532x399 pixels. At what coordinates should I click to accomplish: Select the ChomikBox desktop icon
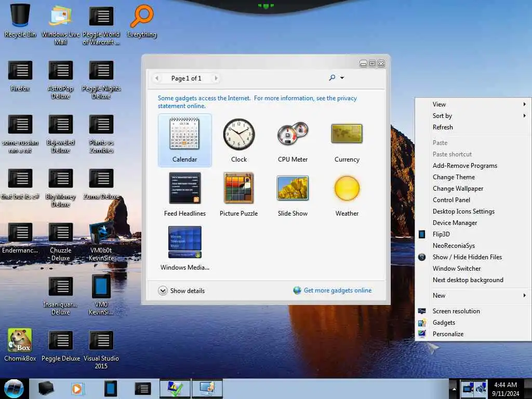tap(20, 344)
